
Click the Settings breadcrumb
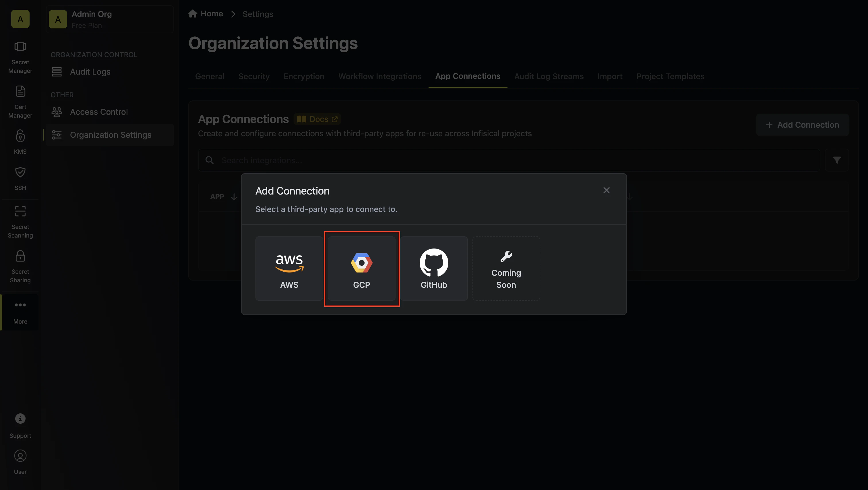[x=258, y=14]
